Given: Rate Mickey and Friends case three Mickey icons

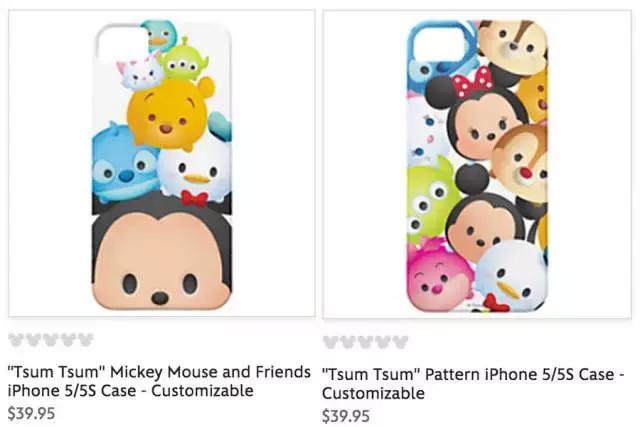Looking at the screenshot, I should [x=51, y=340].
